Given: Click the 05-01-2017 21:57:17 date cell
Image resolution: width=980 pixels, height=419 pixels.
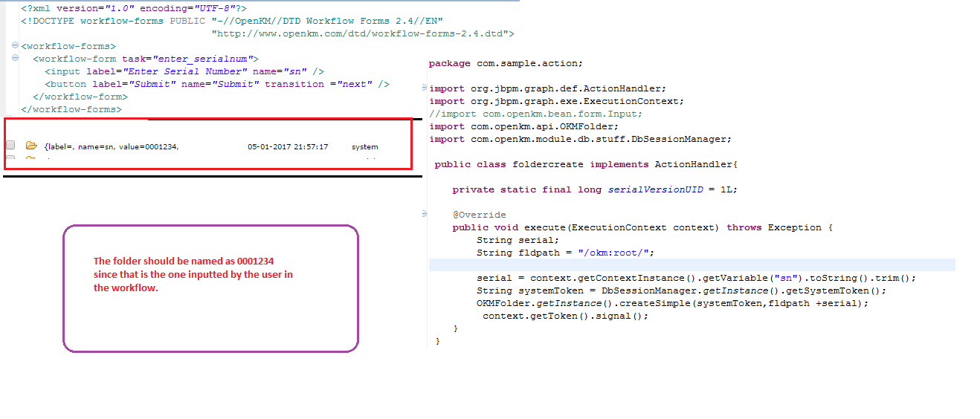Looking at the screenshot, I should (x=288, y=147).
